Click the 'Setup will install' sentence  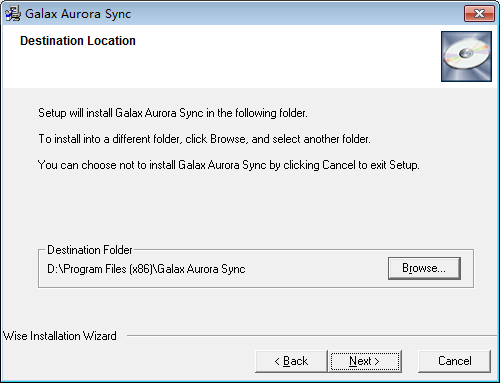[x=173, y=113]
